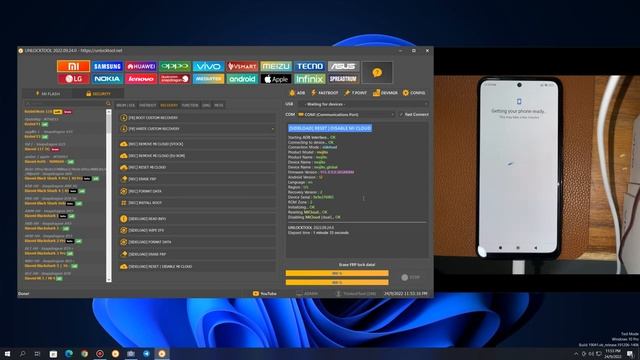
Task: Select the FASTBOOT function tab
Action: click(x=147, y=105)
